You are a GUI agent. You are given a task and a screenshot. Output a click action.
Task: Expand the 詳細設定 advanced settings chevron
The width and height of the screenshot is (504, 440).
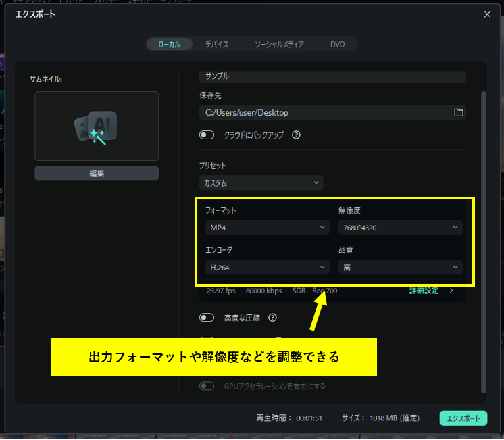(451, 291)
